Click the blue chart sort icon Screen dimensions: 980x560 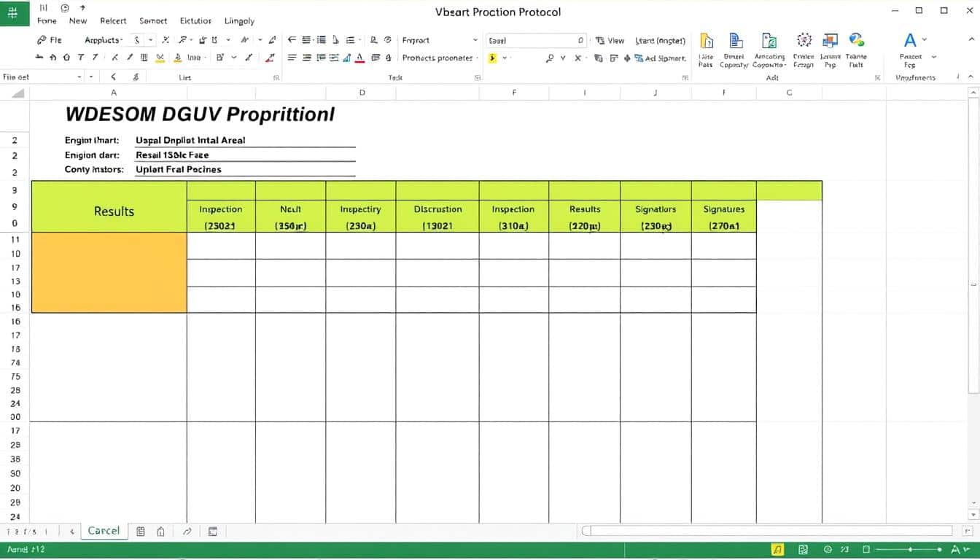347,58
